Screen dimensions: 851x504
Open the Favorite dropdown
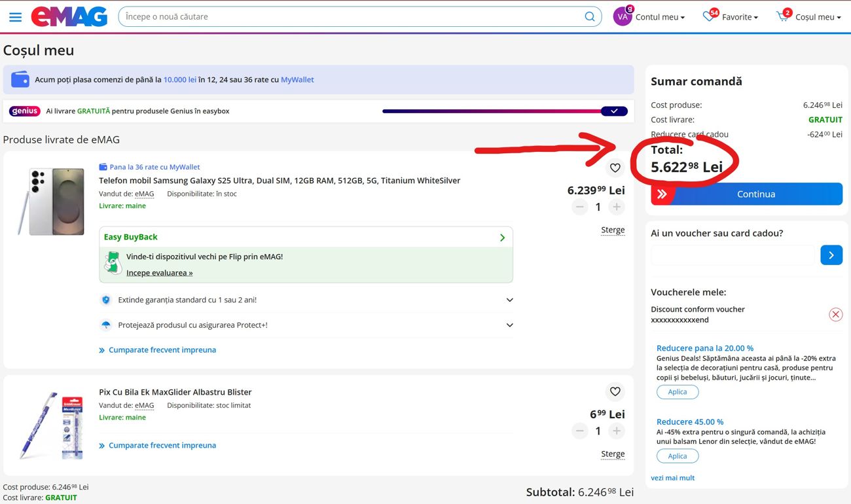click(x=740, y=17)
